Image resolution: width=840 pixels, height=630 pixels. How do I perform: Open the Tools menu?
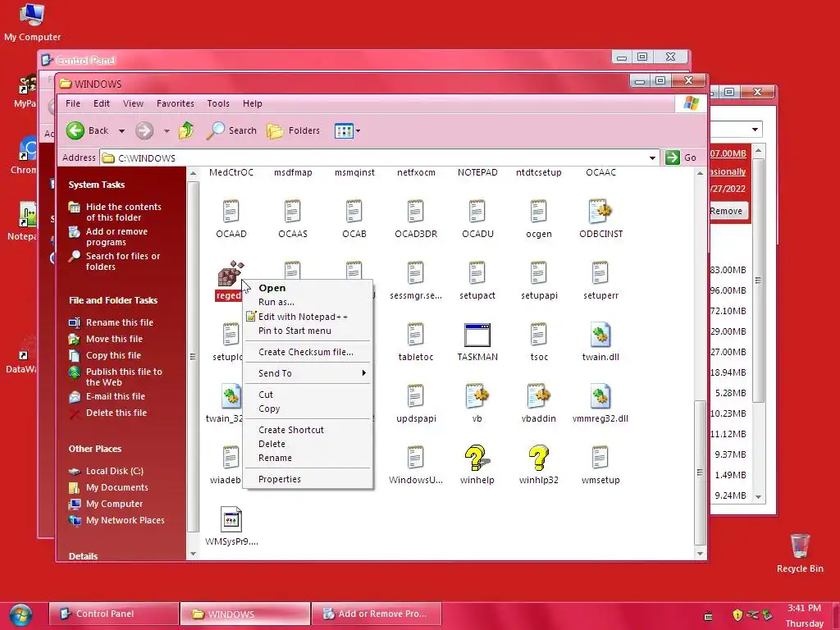tap(218, 103)
